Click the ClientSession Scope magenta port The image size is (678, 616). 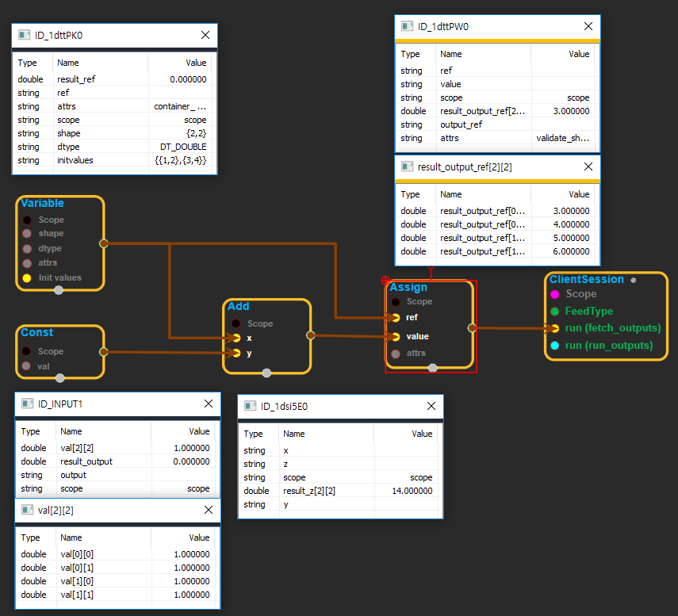coord(555,294)
